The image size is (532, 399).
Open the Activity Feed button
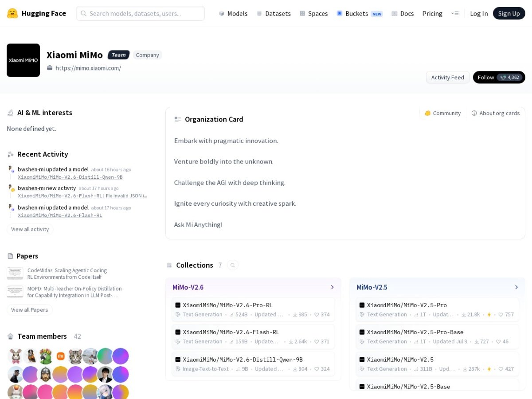point(448,77)
